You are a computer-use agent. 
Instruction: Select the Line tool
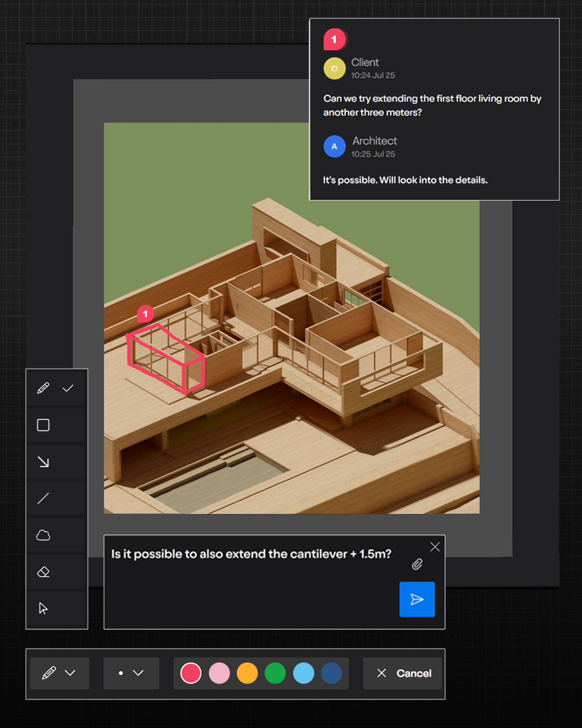[x=43, y=498]
